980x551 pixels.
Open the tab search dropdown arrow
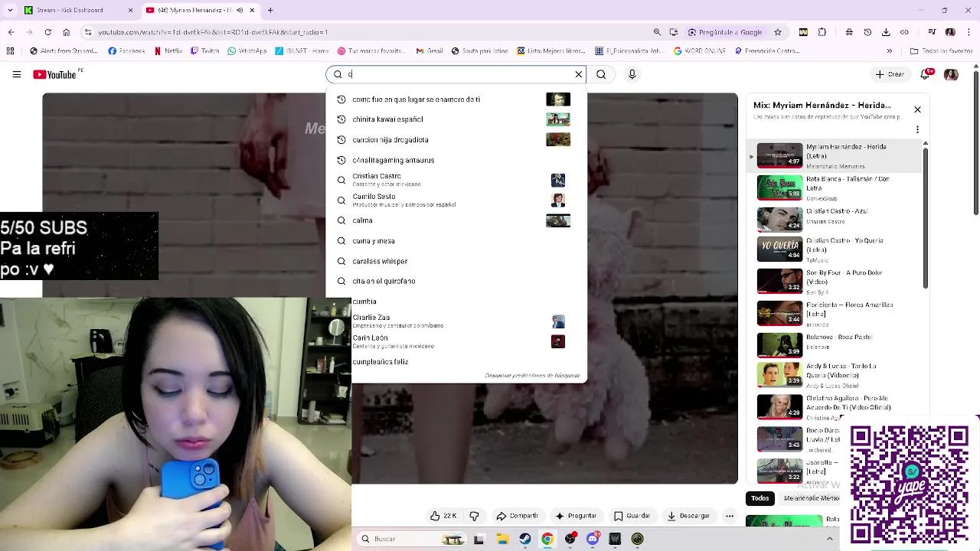click(10, 10)
